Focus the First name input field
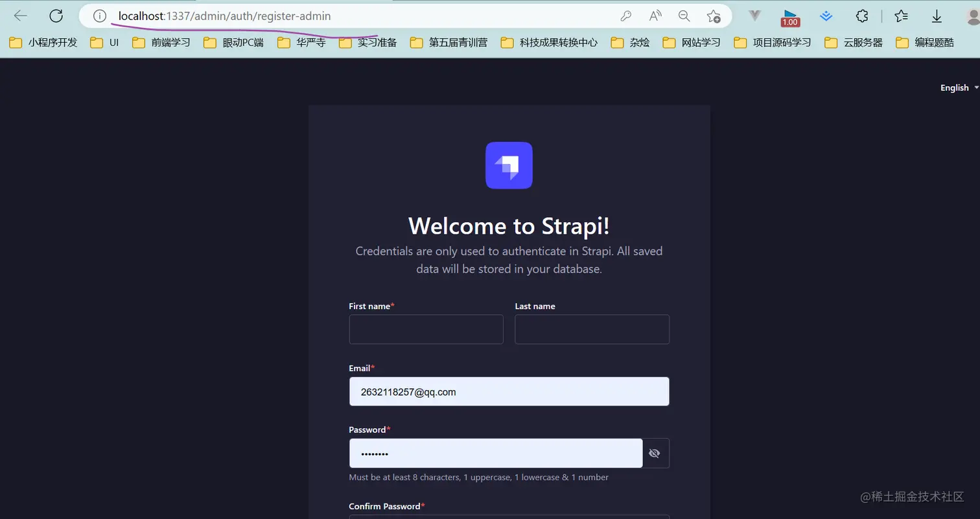The width and height of the screenshot is (980, 519). [x=426, y=329]
